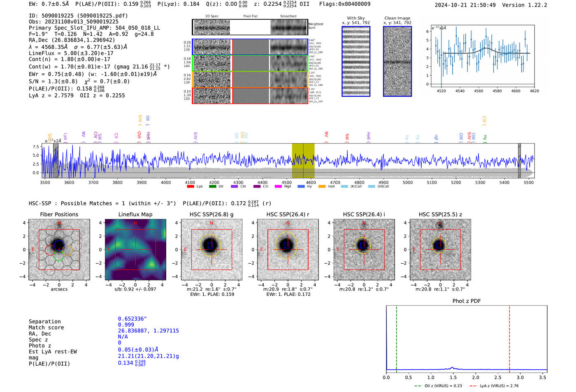Click the green OII legend swatch
The height and width of the screenshot is (392, 576).
[x=212, y=186]
